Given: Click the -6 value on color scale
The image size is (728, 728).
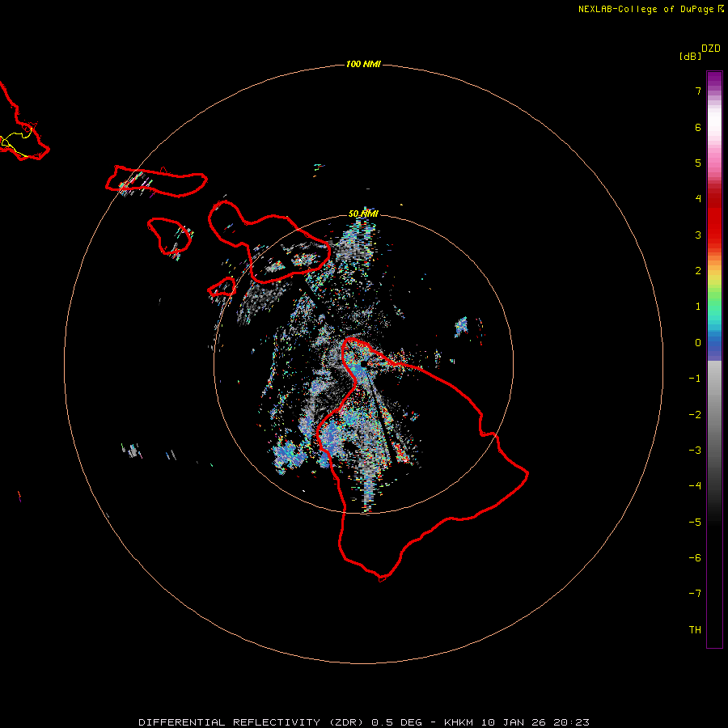Looking at the screenshot, I should point(695,558).
